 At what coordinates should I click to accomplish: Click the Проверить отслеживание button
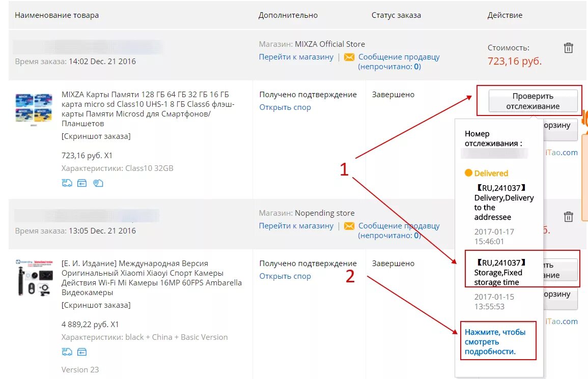533,101
